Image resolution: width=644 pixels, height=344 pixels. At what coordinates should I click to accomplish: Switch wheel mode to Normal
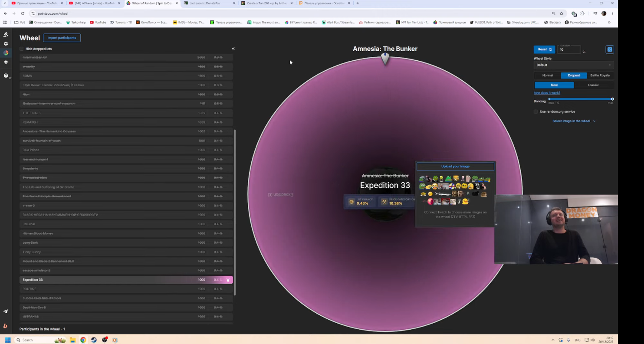click(x=548, y=75)
